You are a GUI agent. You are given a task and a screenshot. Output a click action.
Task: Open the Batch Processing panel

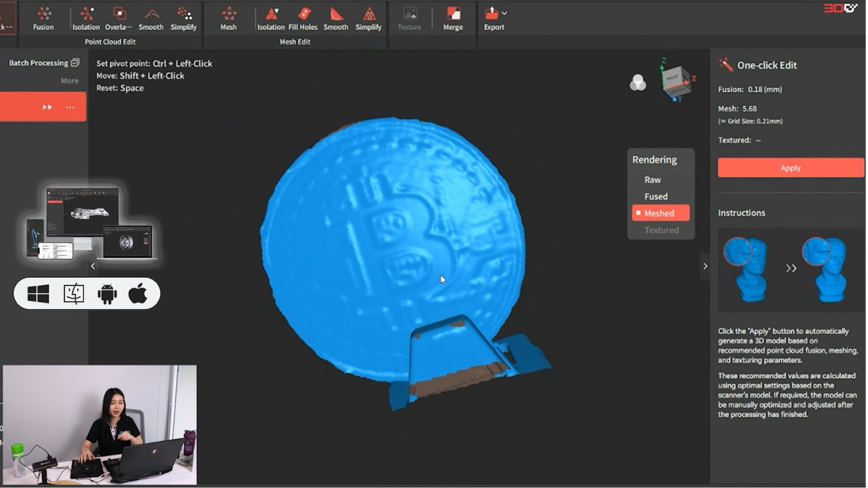pos(38,62)
